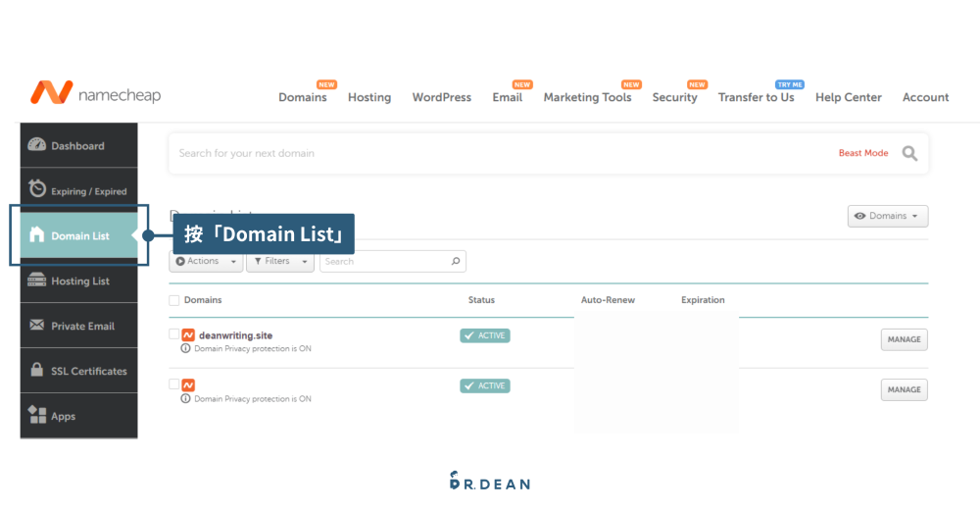The image size is (980, 511).
Task: Open the Private Email envelope icon
Action: tap(37, 326)
